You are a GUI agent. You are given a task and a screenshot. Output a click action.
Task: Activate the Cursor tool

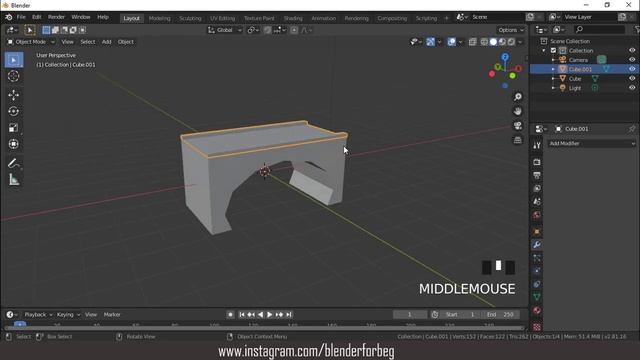[13, 76]
